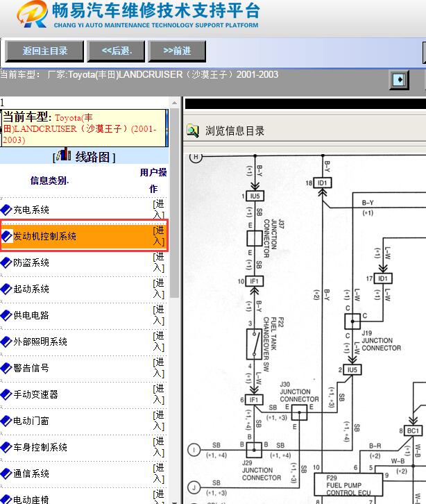
Task: Open [进入] link for 发动机控制系统
Action: (x=159, y=235)
